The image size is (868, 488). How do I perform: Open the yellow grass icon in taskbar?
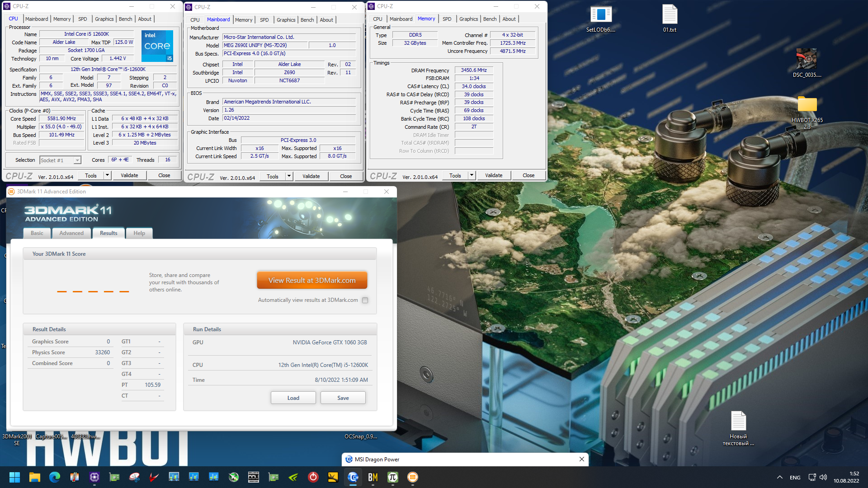[333, 477]
